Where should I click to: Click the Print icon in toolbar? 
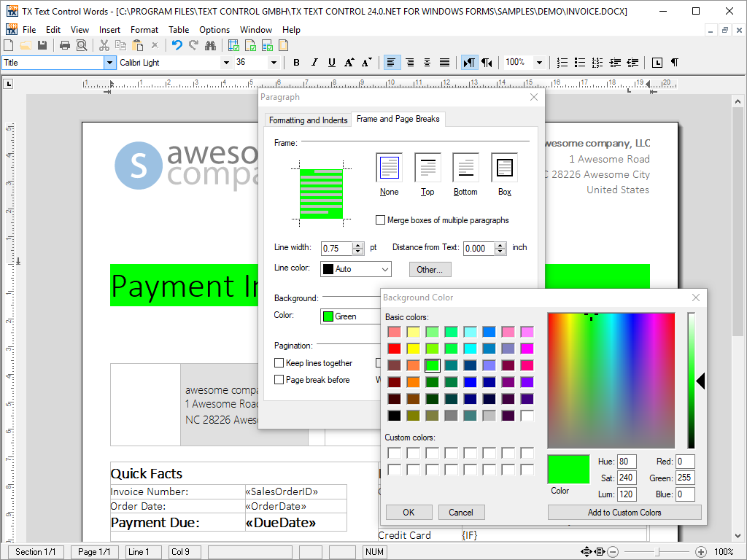point(65,45)
